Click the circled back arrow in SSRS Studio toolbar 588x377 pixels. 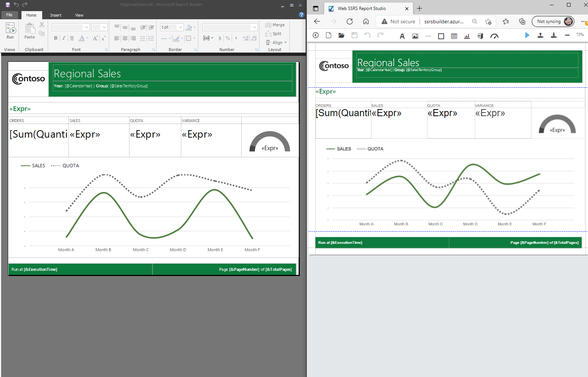click(x=316, y=35)
